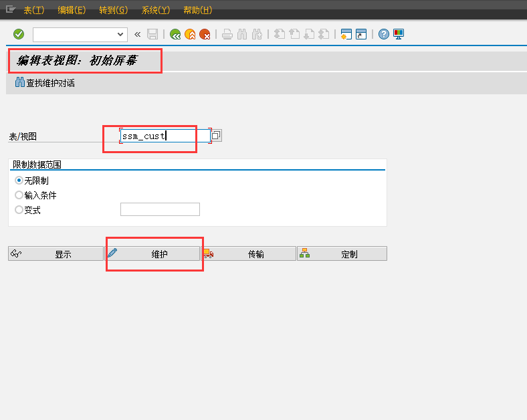Click the Print icon in toolbar
527x420 pixels.
[227, 34]
